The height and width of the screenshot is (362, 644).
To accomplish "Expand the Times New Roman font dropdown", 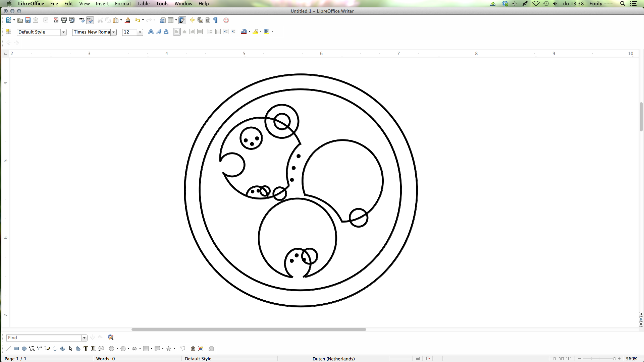I will click(x=114, y=32).
